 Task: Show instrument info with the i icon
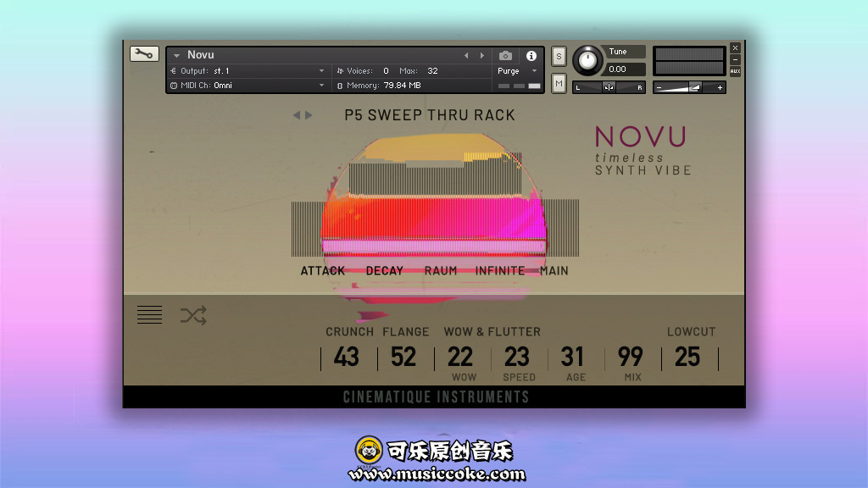pyautogui.click(x=531, y=55)
